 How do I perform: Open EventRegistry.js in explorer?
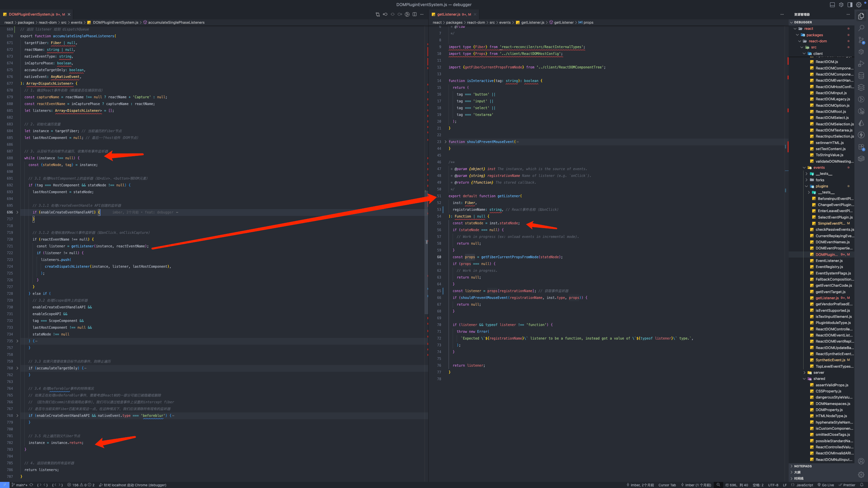point(829,267)
